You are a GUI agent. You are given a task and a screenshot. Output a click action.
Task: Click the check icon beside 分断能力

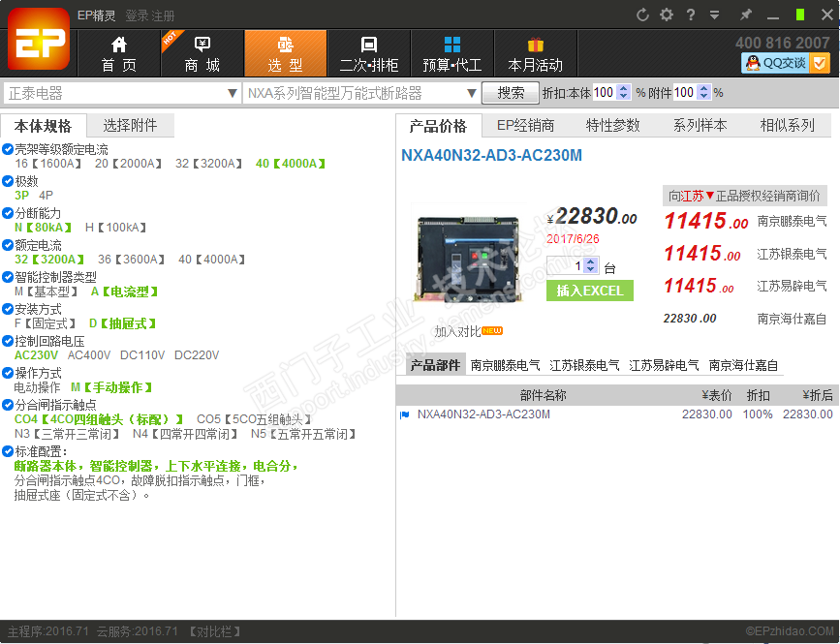pyautogui.click(x=8, y=213)
